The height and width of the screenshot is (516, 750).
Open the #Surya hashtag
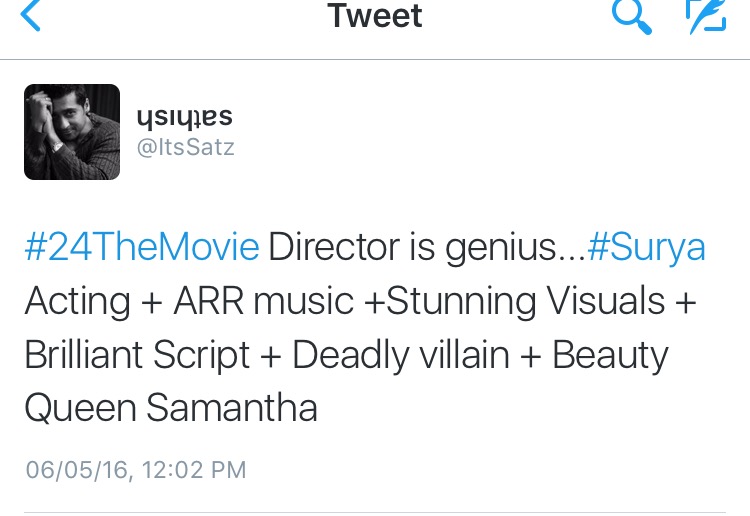pyautogui.click(x=646, y=249)
